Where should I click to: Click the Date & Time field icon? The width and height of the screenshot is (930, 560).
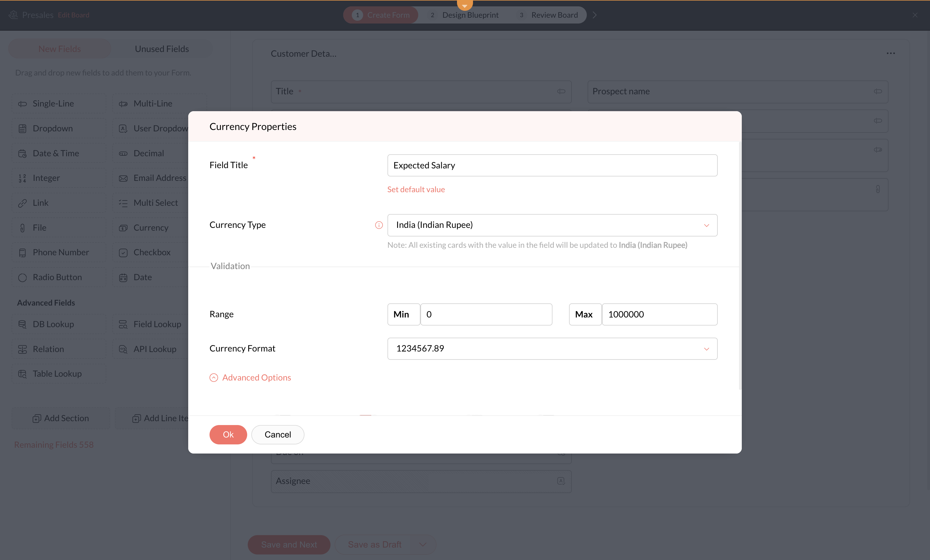pyautogui.click(x=22, y=153)
